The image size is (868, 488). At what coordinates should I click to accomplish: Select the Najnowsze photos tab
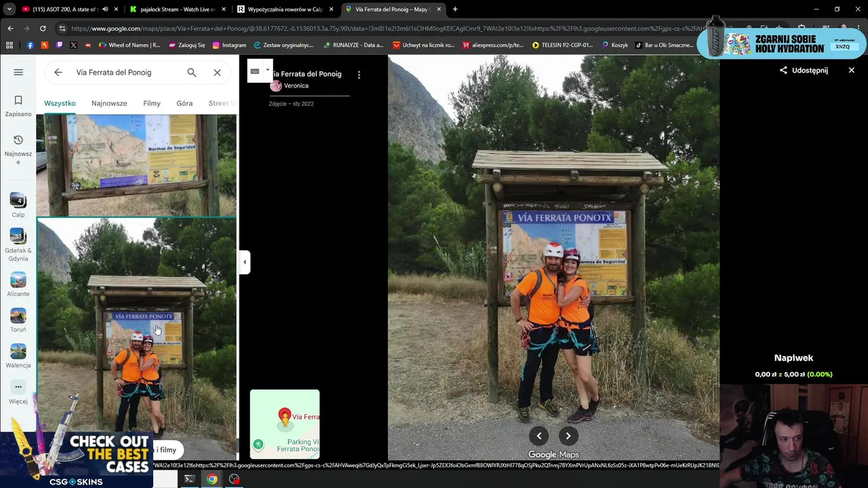(109, 103)
